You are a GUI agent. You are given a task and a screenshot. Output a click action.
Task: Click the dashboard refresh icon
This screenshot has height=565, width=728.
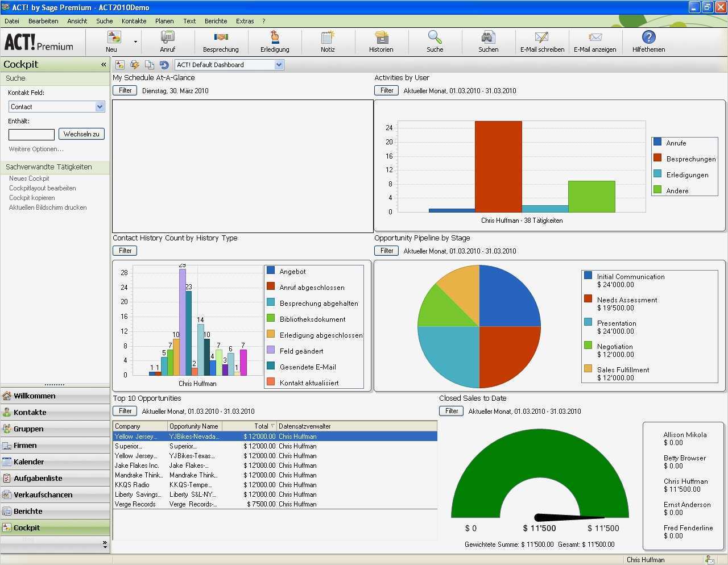(164, 64)
